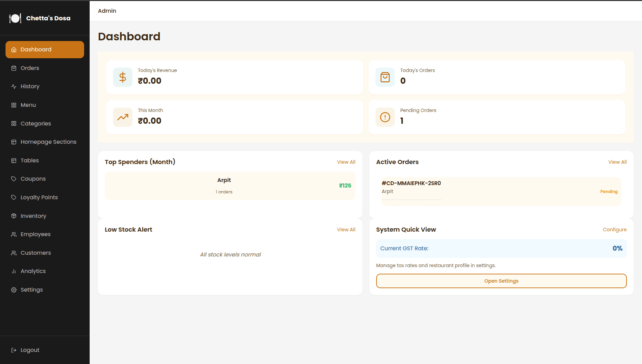Image resolution: width=642 pixels, height=364 pixels.
Task: View all Top Spenders
Action: point(346,162)
